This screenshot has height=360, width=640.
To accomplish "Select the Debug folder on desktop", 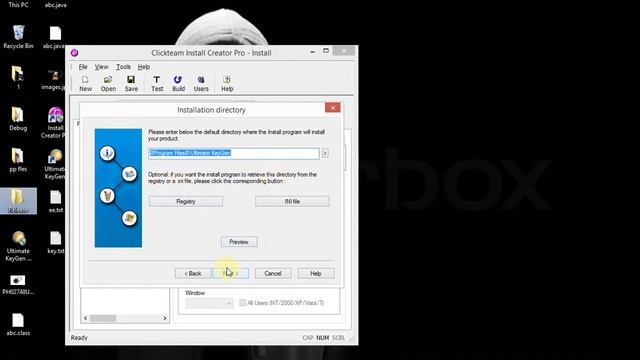I will (x=18, y=119).
